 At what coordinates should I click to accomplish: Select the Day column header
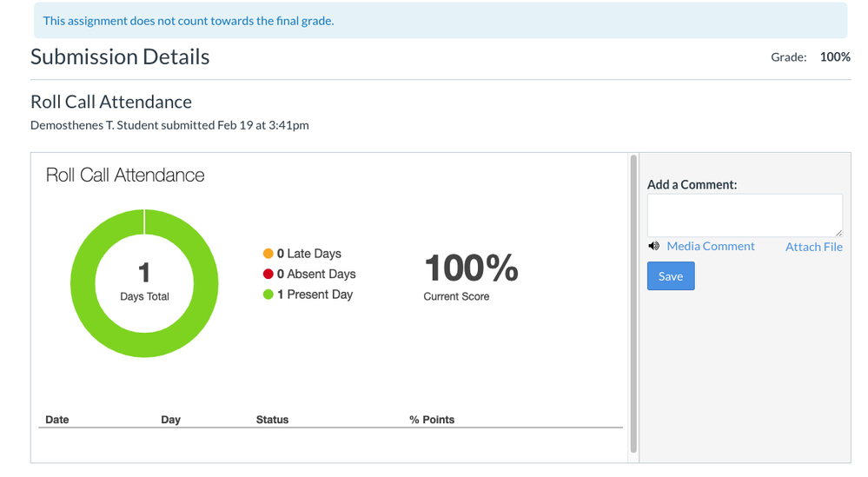[170, 420]
